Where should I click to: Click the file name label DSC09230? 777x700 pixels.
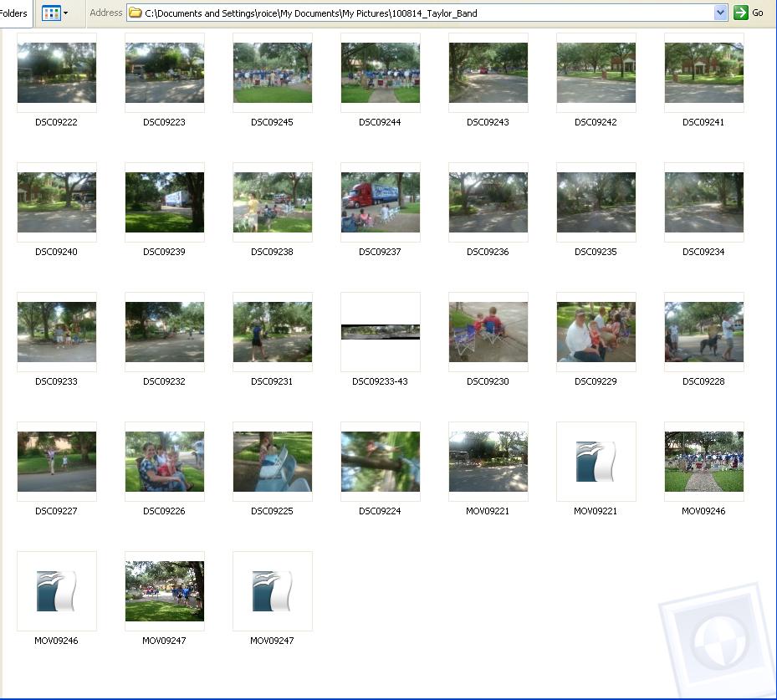pos(488,381)
